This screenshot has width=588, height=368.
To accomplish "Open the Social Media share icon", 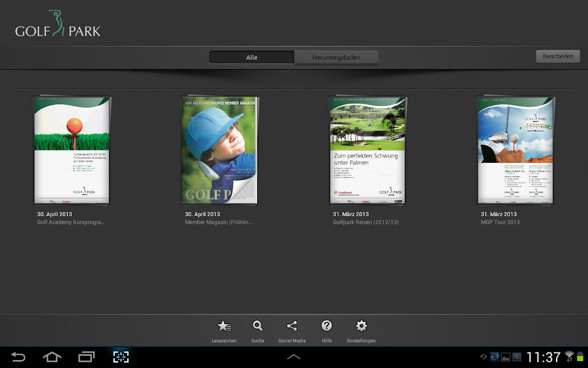I will coord(292,326).
